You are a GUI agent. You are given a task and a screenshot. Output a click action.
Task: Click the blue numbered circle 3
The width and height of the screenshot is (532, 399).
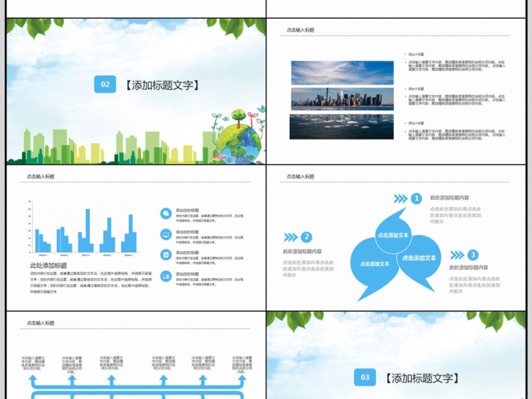click(x=472, y=255)
